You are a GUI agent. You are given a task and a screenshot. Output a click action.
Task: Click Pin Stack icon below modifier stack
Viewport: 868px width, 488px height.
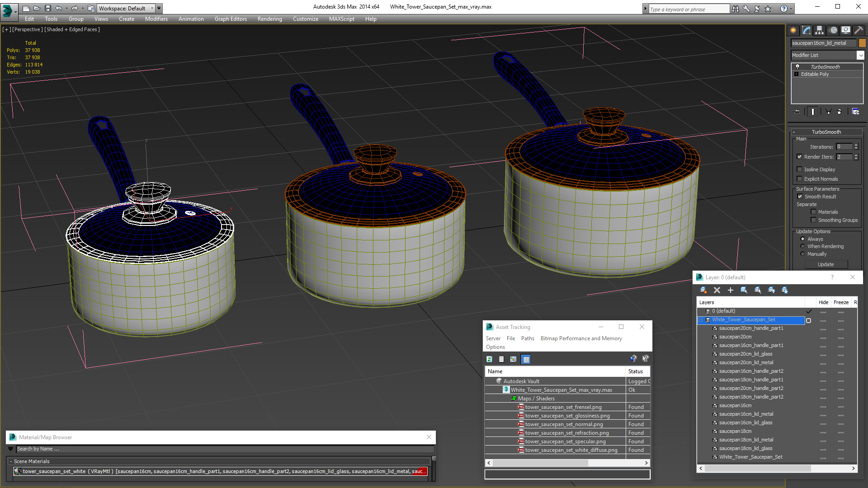[x=797, y=112]
